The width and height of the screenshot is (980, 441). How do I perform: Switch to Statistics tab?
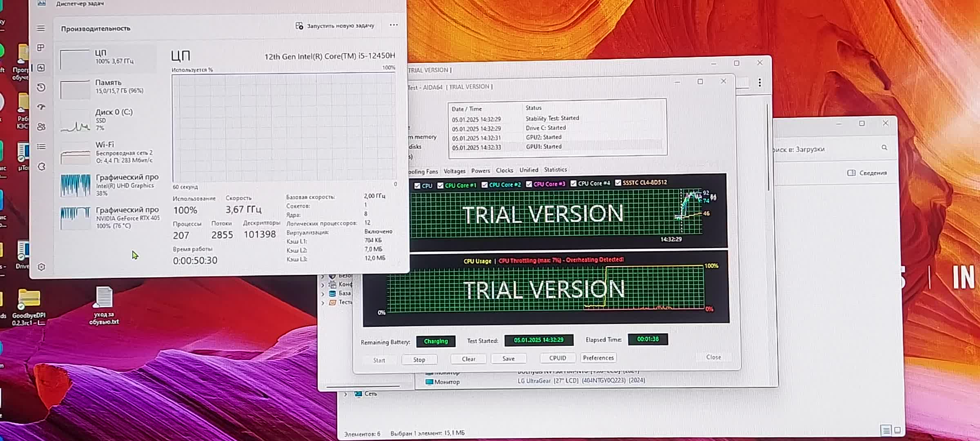[555, 169]
